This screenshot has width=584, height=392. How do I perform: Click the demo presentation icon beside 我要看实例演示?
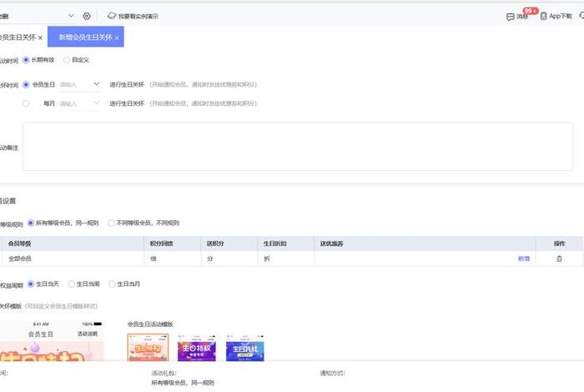112,16
